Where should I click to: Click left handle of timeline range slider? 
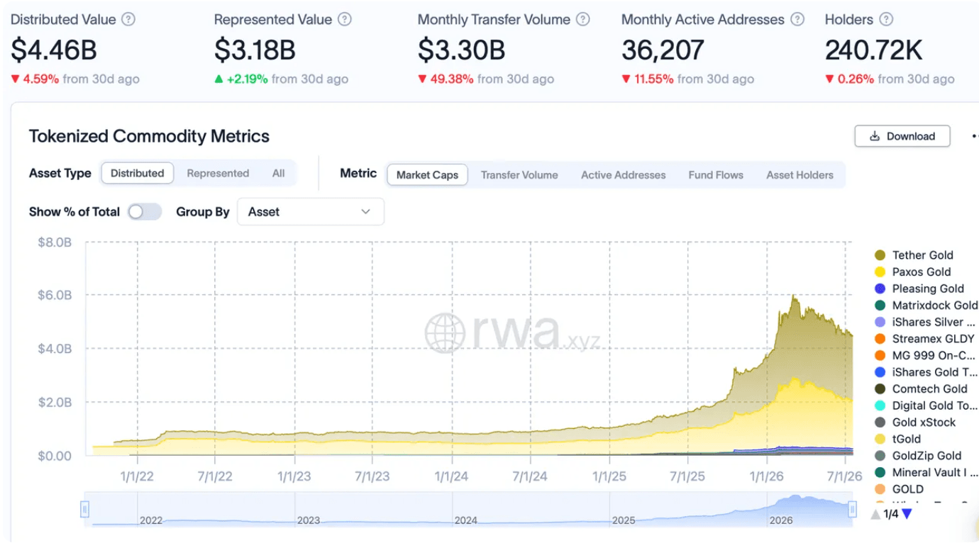click(85, 508)
